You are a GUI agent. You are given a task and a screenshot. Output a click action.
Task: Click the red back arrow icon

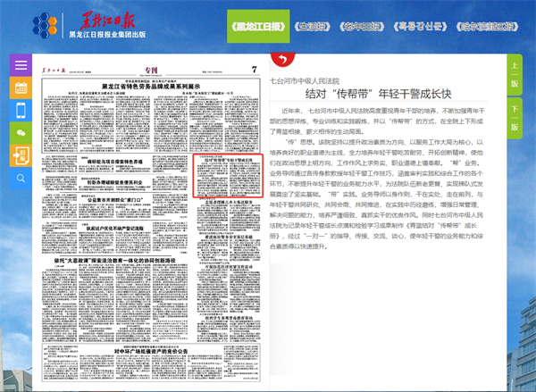(x=282, y=60)
